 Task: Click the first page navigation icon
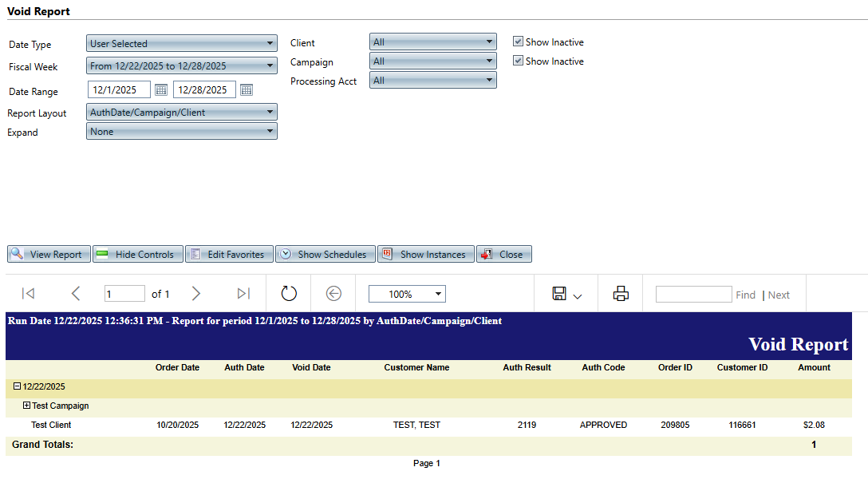28,294
